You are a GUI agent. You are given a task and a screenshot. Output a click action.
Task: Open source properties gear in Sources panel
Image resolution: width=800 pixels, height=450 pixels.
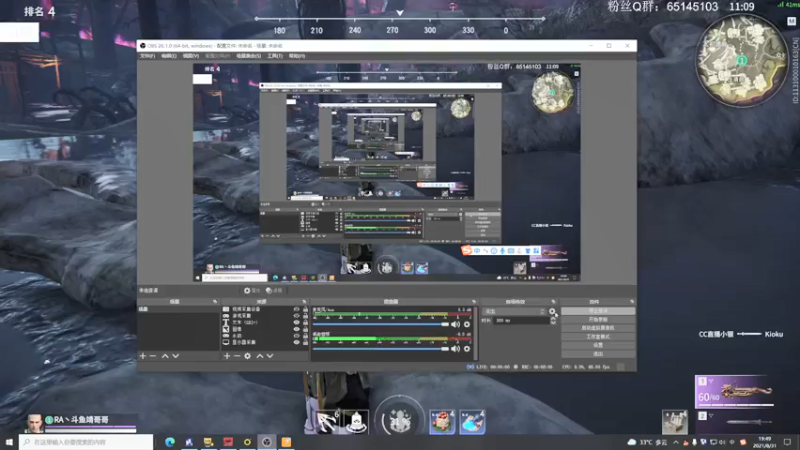(247, 356)
